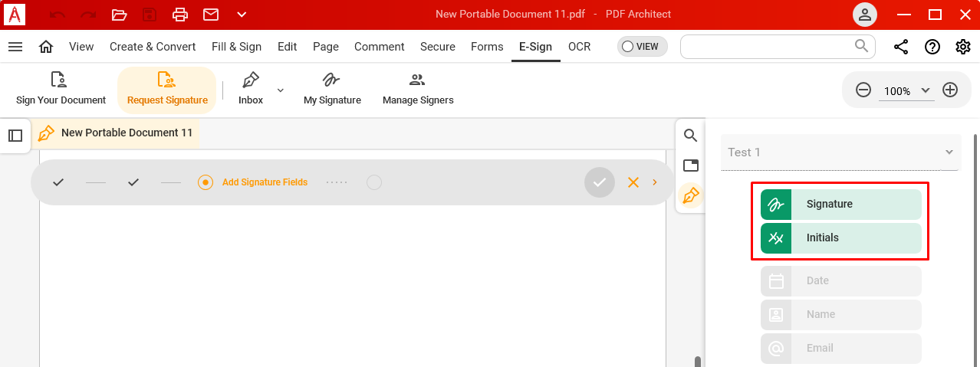Select the orange signature pen panel icon

coord(691,195)
